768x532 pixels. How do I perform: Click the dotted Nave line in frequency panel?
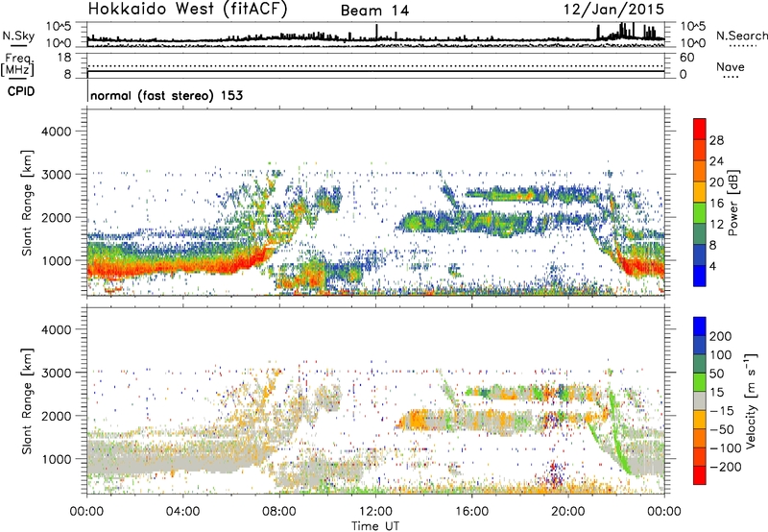click(375, 65)
